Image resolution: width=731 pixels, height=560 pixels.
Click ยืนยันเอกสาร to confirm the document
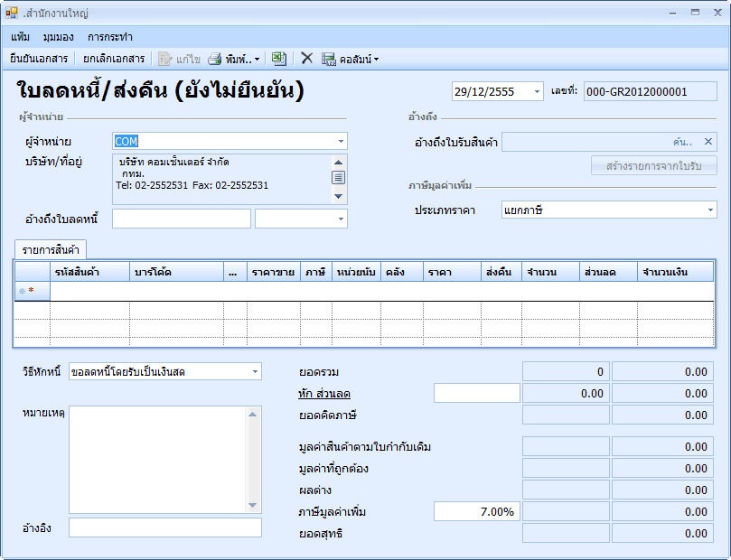coord(39,59)
